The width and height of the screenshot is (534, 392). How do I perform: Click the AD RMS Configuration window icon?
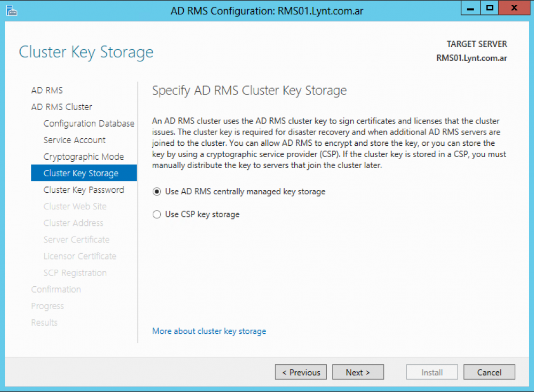12,10
